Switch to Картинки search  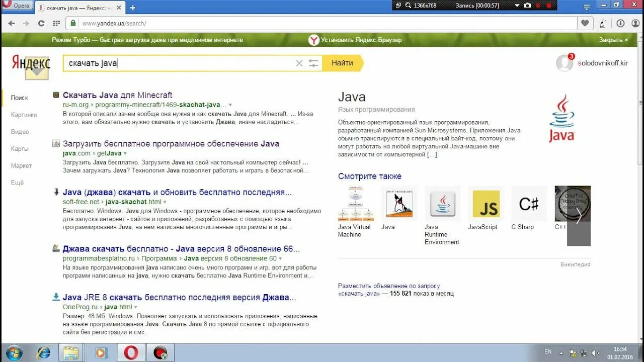pyautogui.click(x=24, y=115)
